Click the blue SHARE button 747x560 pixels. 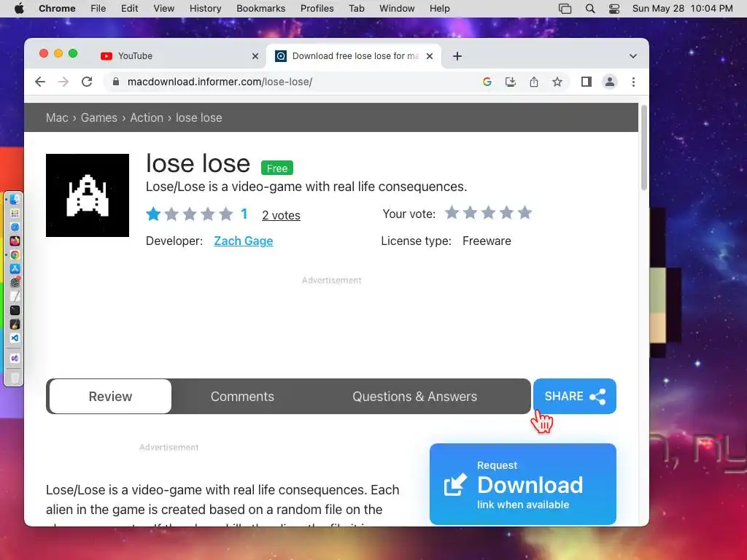[x=575, y=396]
